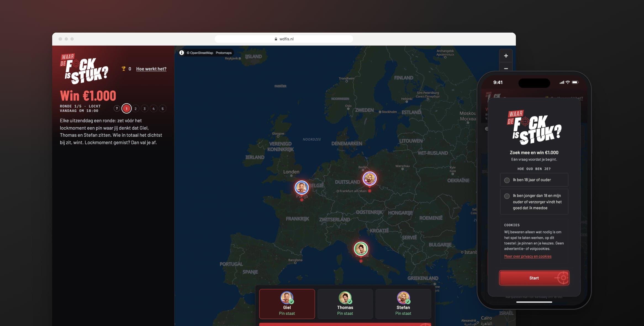The height and width of the screenshot is (326, 644).
Task: Click the COOKIES heading in phone dialog
Action: (512, 225)
